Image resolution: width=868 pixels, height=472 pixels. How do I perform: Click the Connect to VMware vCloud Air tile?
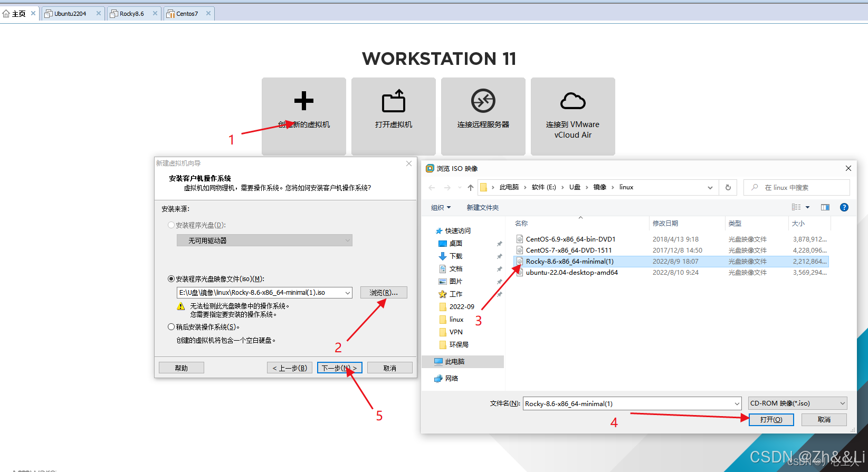573,116
